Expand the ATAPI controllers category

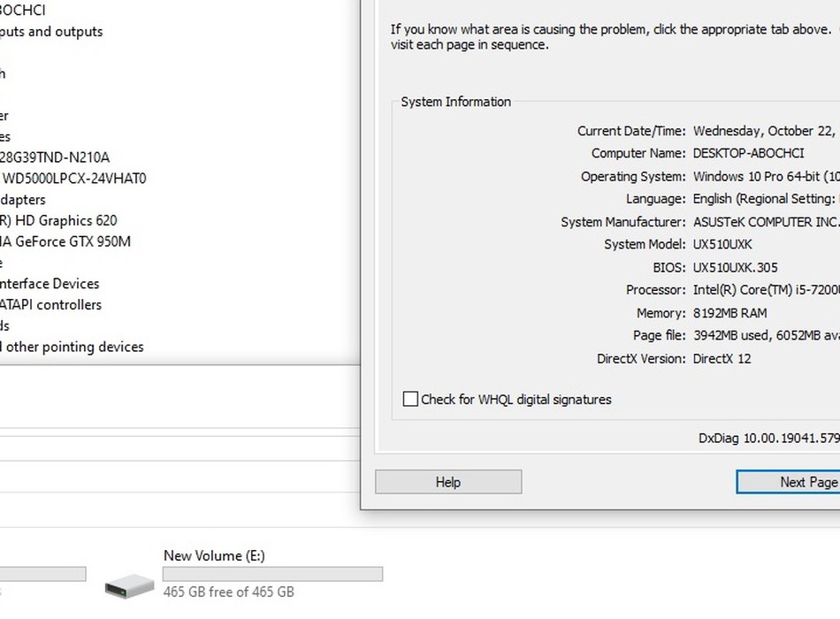pyautogui.click(x=51, y=305)
